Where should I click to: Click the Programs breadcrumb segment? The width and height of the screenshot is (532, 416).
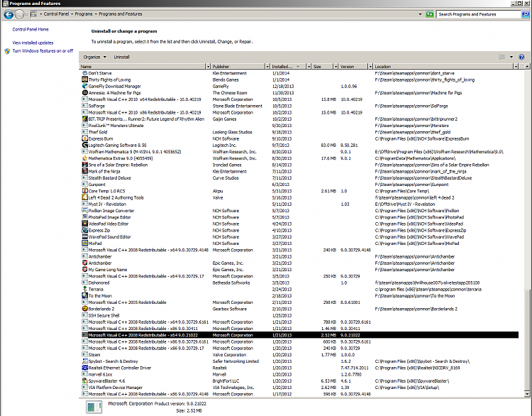[84, 14]
